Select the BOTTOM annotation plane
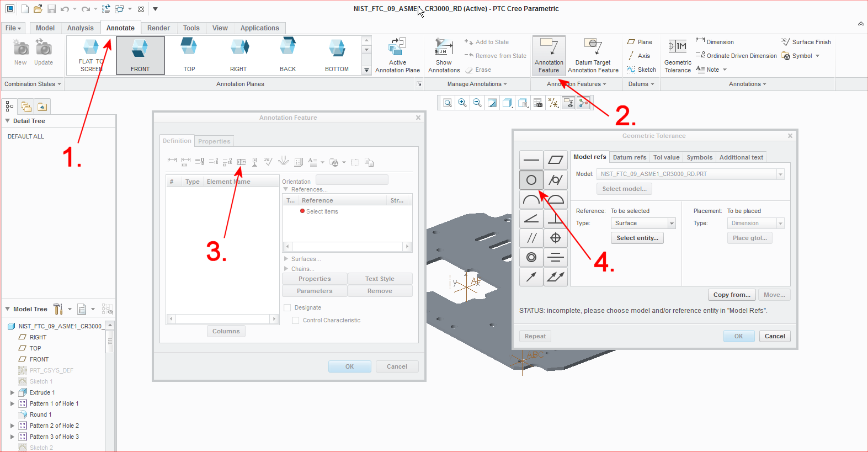The image size is (868, 452). (x=337, y=55)
